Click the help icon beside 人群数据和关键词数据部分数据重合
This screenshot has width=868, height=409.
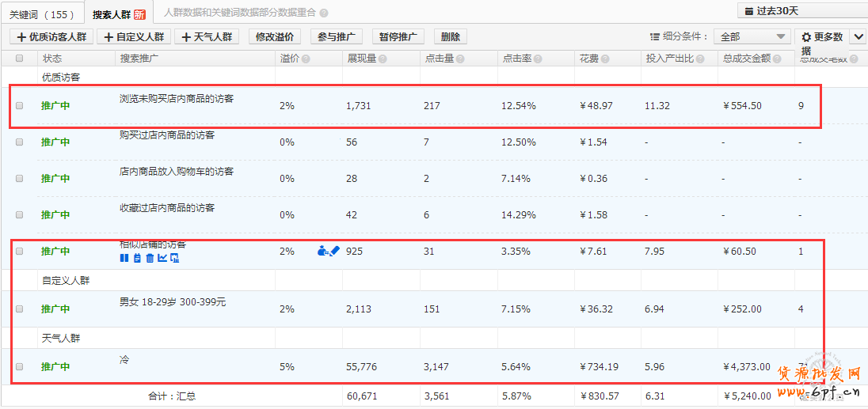pos(324,13)
